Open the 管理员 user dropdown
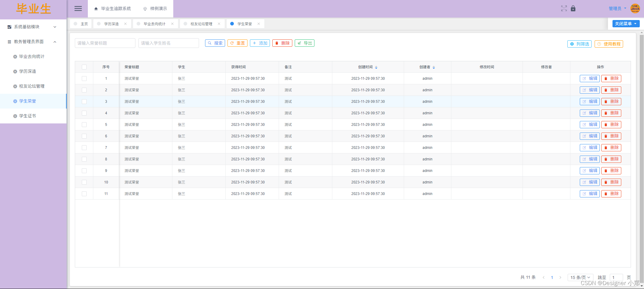 [617, 8]
